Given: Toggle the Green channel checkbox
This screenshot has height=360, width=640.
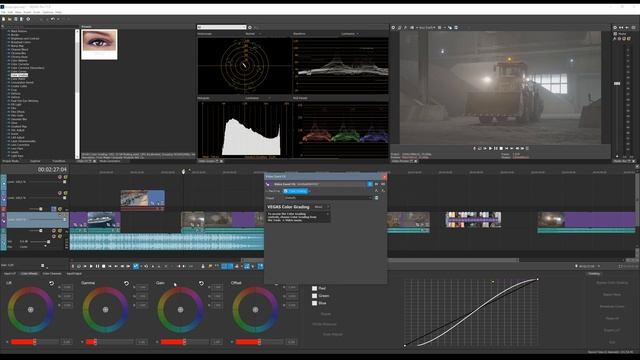Looking at the screenshot, I should 314,296.
